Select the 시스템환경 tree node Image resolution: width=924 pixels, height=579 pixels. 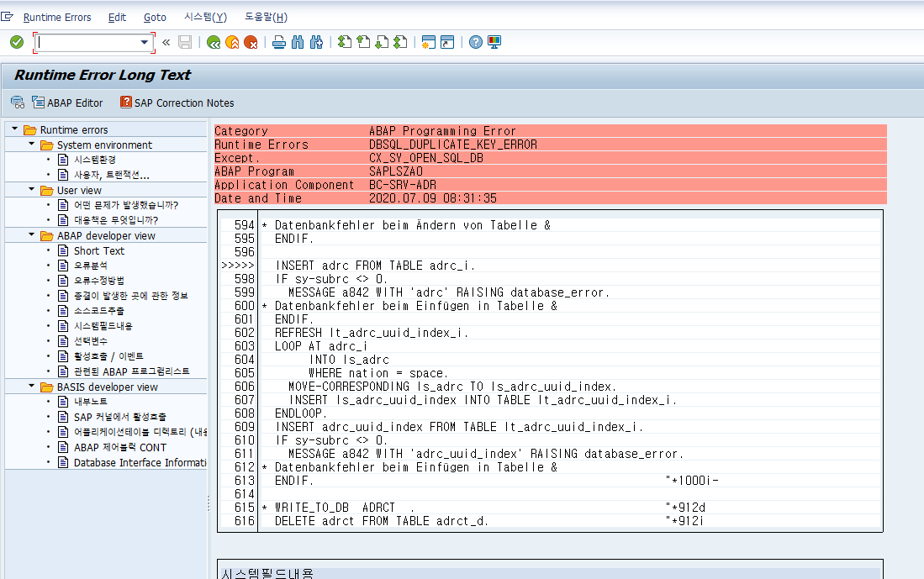click(x=94, y=160)
